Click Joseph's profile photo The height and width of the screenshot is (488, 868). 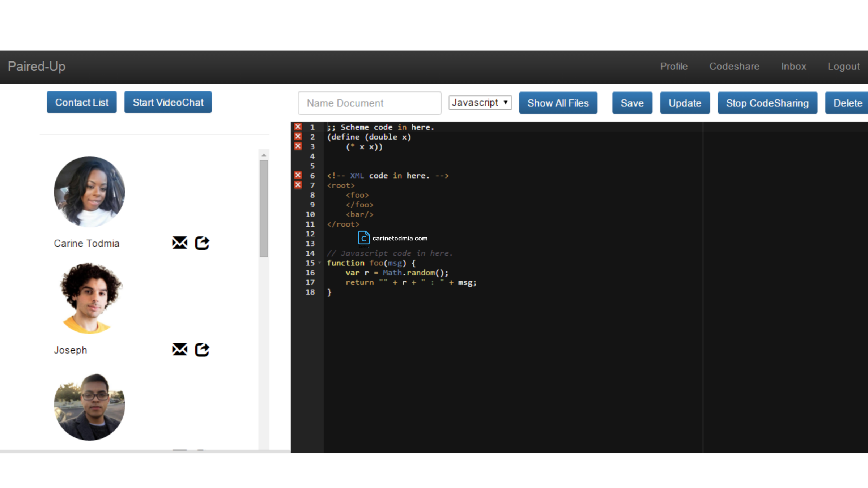(x=90, y=298)
